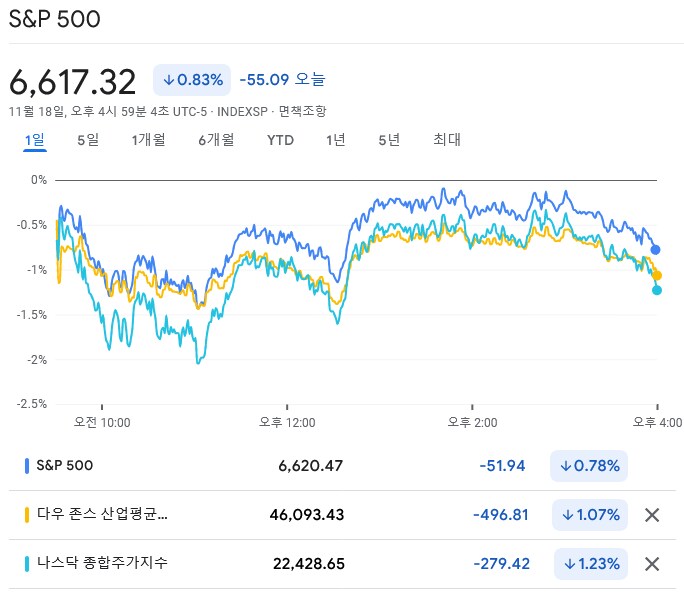Open the 나스닥 종합주가지수 index row
Viewport: 684px width, 597px height.
click(101, 563)
